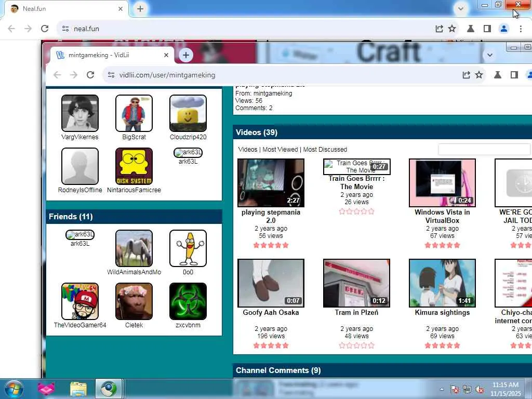Open Windows Start button
532x399 pixels.
pos(14,389)
